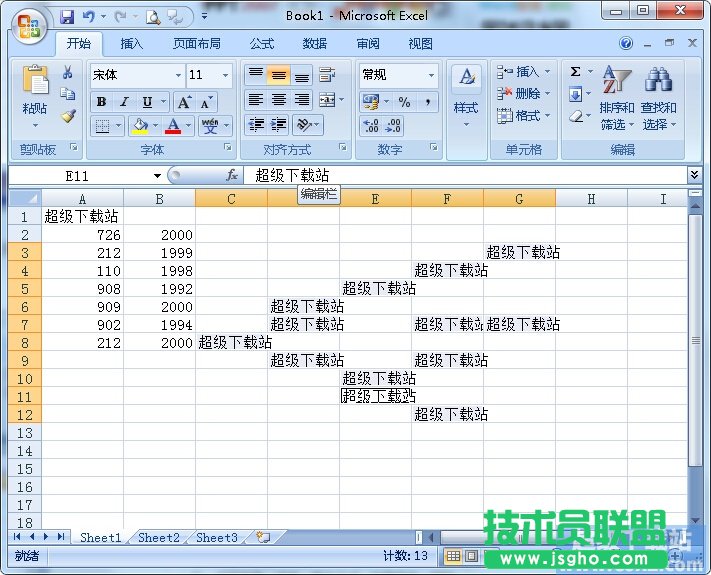This screenshot has width=711, height=575.
Task: Click the Cut scissors icon
Action: 68,72
